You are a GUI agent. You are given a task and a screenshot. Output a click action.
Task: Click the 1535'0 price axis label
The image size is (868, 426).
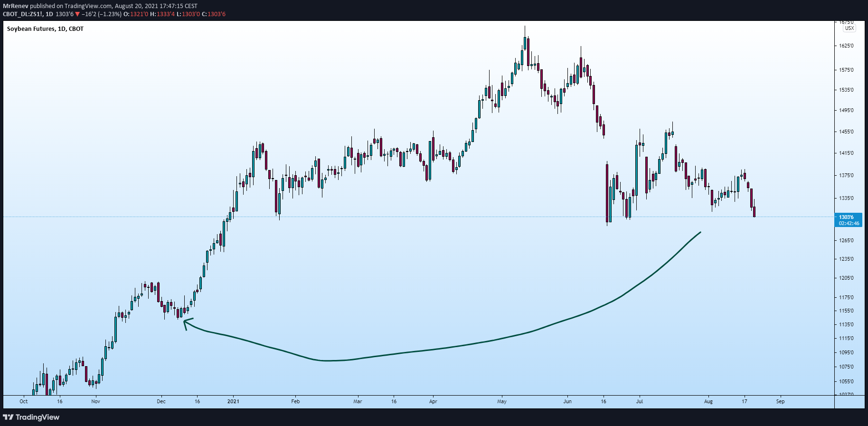846,90
